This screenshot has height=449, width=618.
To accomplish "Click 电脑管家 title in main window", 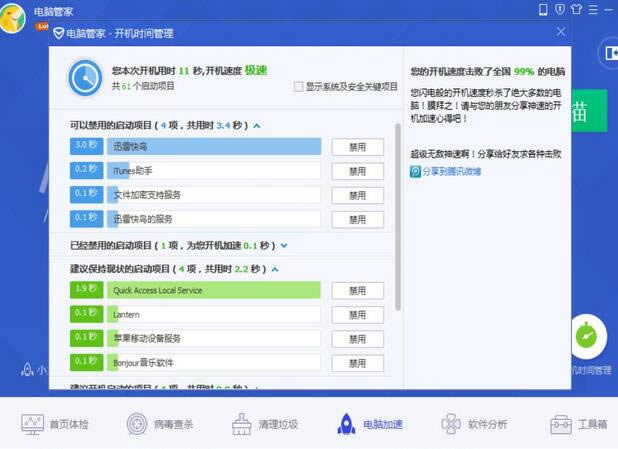I will (53, 12).
